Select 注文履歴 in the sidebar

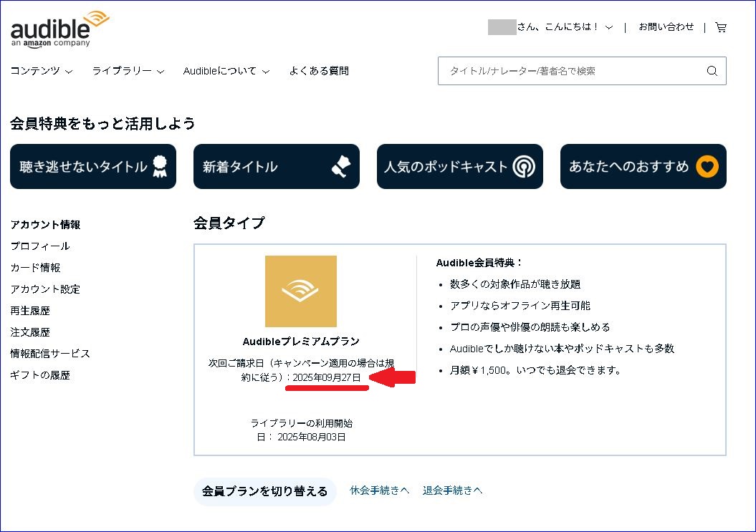pos(30,332)
